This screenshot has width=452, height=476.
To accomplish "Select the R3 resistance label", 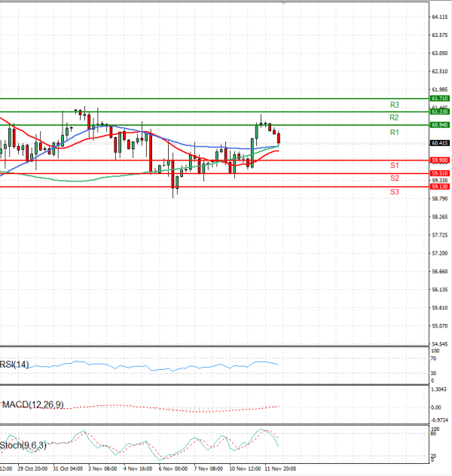I will [x=394, y=105].
